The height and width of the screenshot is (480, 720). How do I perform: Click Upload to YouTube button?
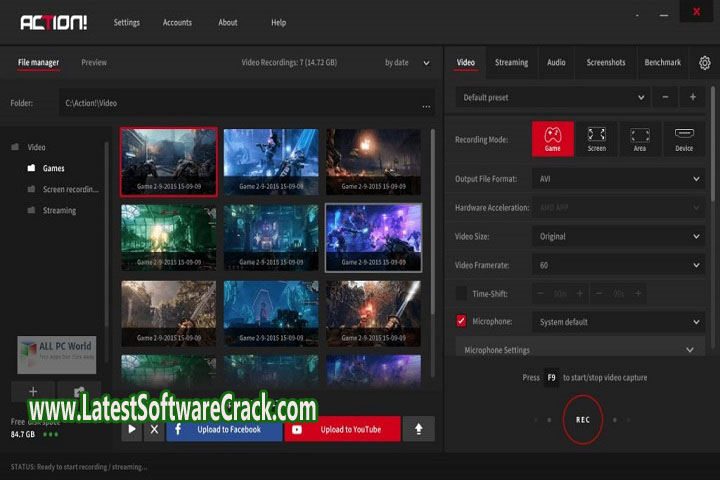point(342,429)
